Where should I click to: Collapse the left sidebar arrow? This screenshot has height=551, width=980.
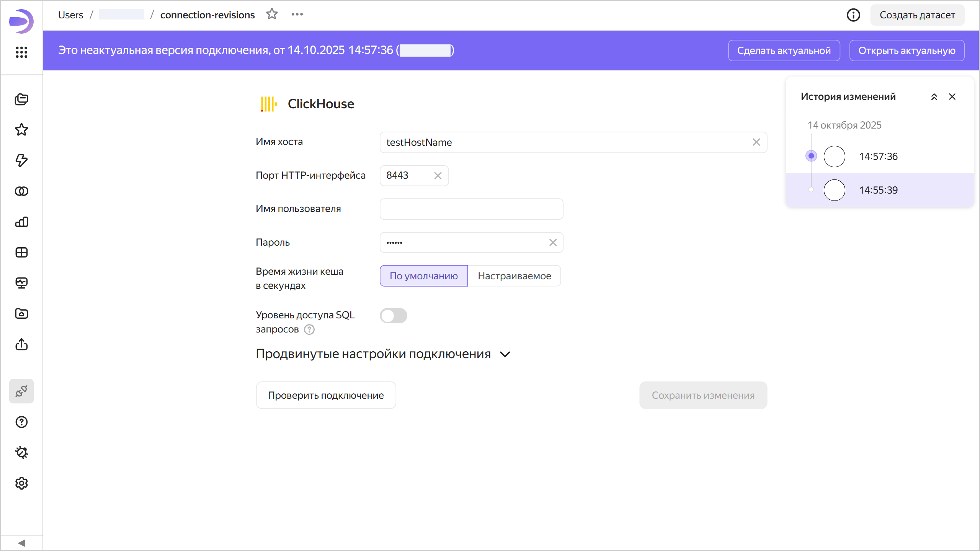(21, 543)
